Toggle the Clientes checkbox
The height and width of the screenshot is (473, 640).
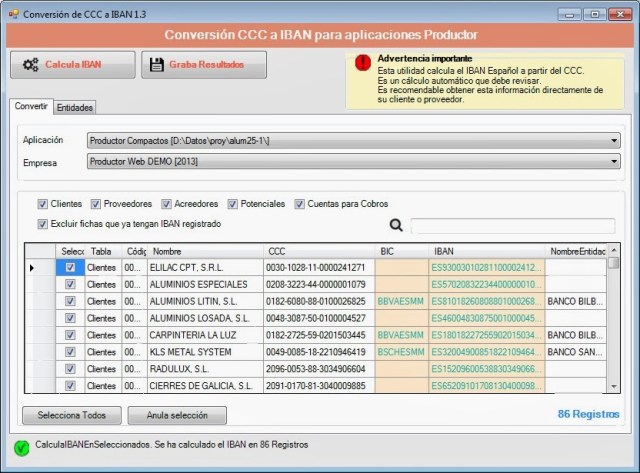(43, 204)
